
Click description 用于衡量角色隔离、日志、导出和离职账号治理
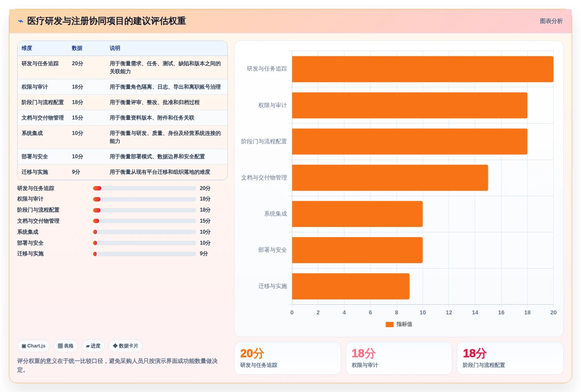point(165,87)
